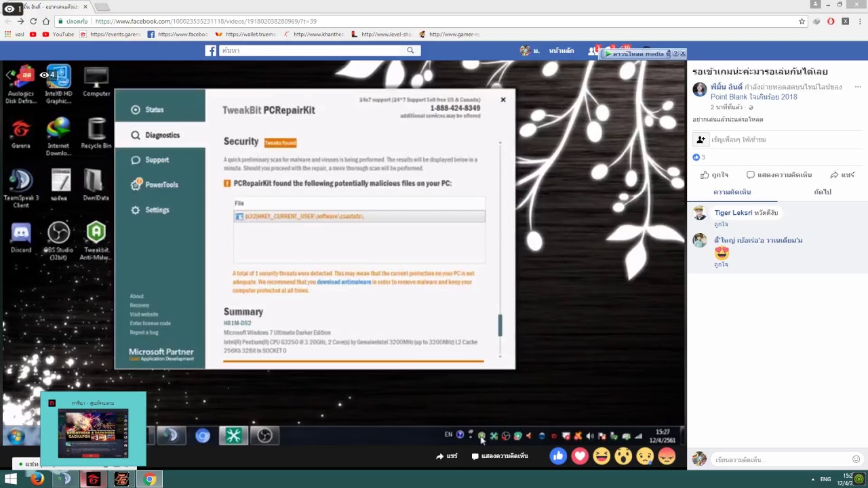Screen dimensions: 868x488
Task: Open the Windows Start button in taskbar
Action: coord(11,479)
